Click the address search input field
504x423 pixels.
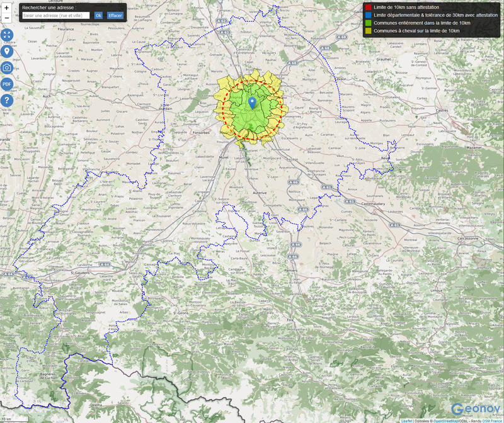click(x=56, y=15)
